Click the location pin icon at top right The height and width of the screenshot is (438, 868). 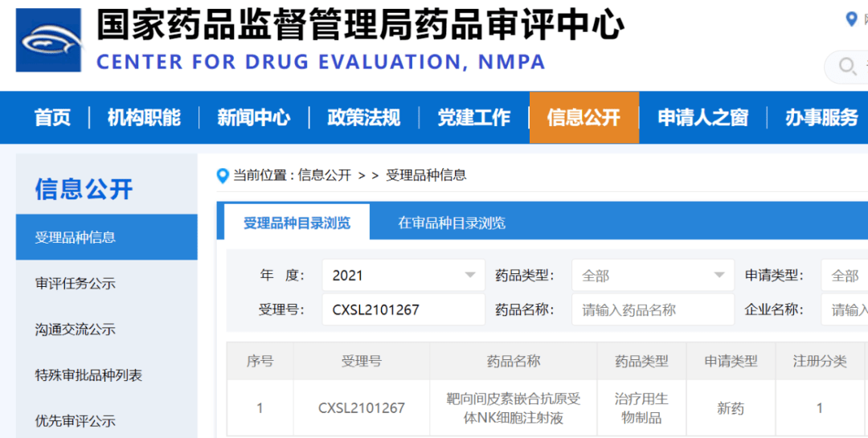click(851, 19)
